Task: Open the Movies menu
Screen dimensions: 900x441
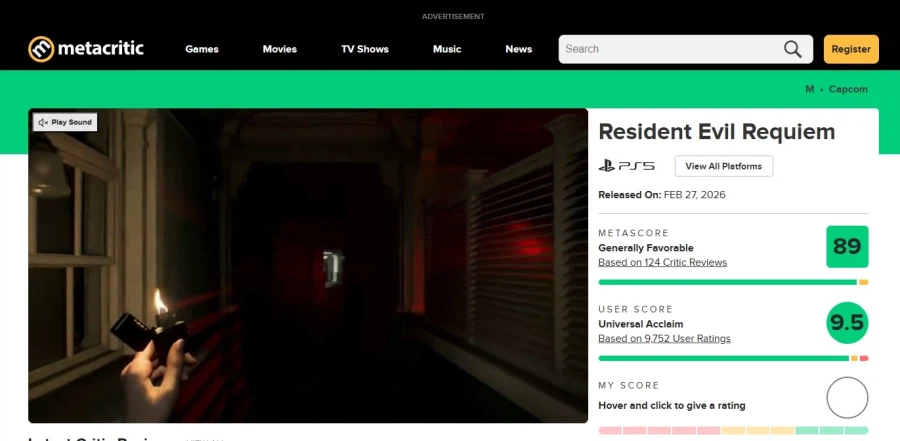Action: tap(280, 49)
